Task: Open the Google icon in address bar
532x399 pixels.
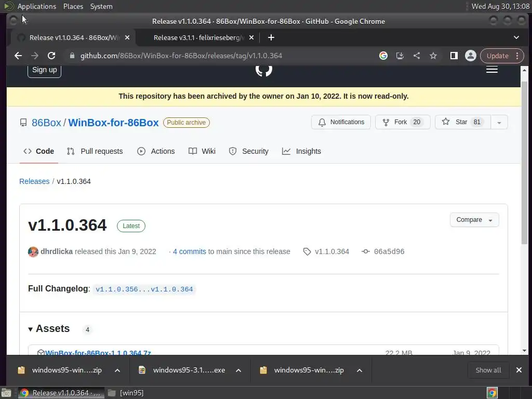Action: 383,56
